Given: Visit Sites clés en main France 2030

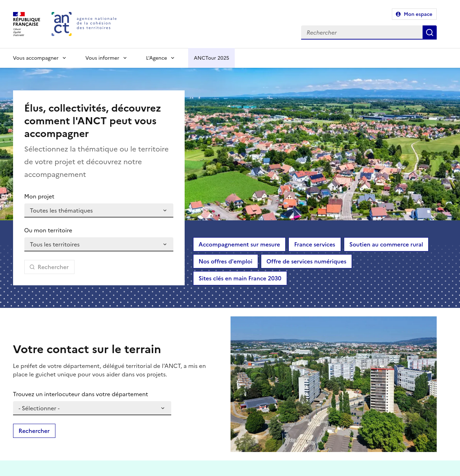Looking at the screenshot, I should 240,278.
